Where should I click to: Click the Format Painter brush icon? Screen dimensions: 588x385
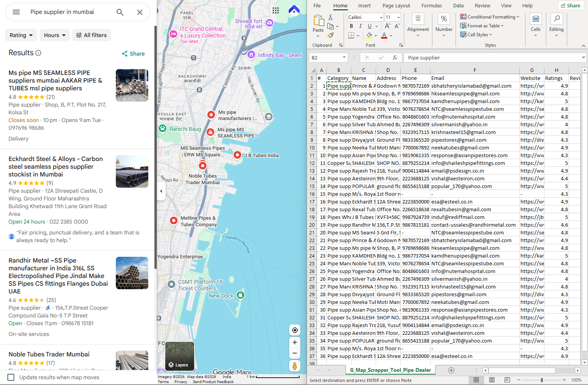[x=330, y=36]
